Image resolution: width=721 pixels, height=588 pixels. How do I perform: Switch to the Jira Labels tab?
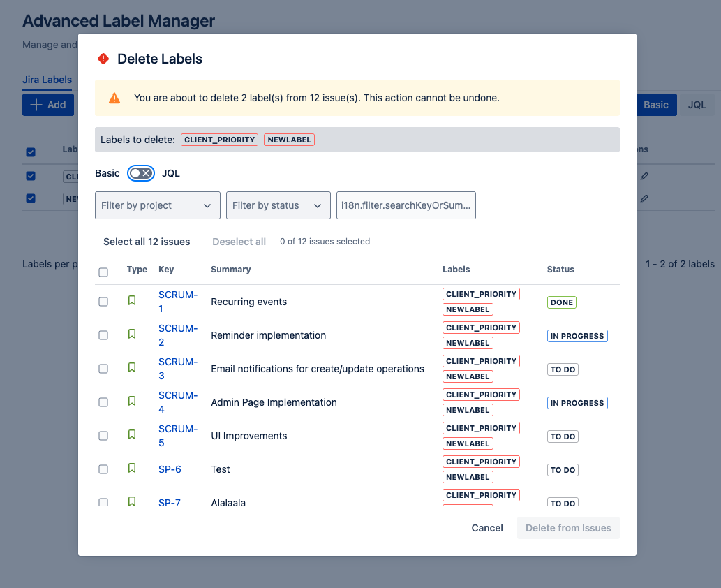coord(47,80)
